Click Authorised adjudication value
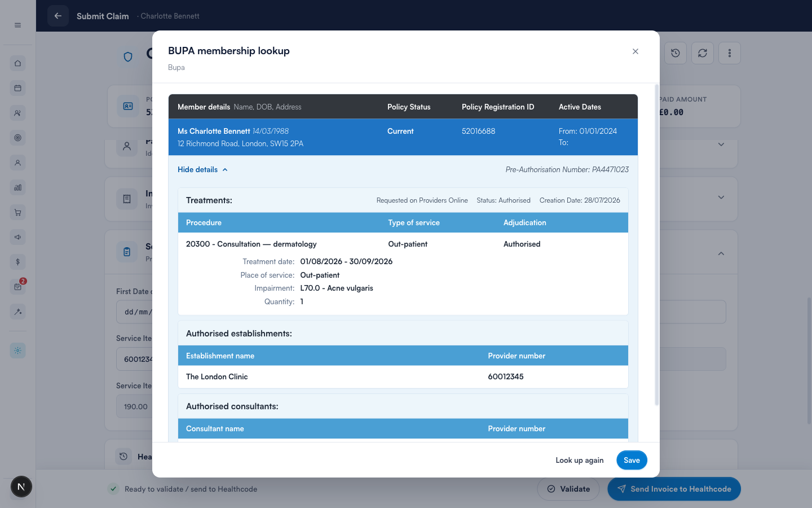The image size is (812, 508). click(522, 244)
